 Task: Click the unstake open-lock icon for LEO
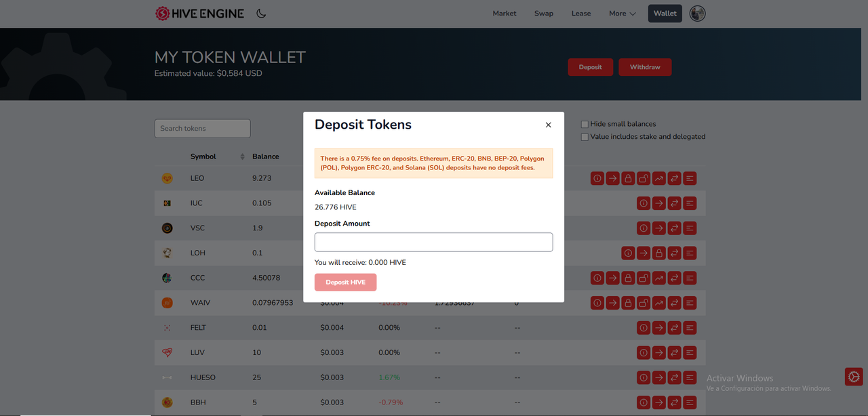tap(644, 178)
